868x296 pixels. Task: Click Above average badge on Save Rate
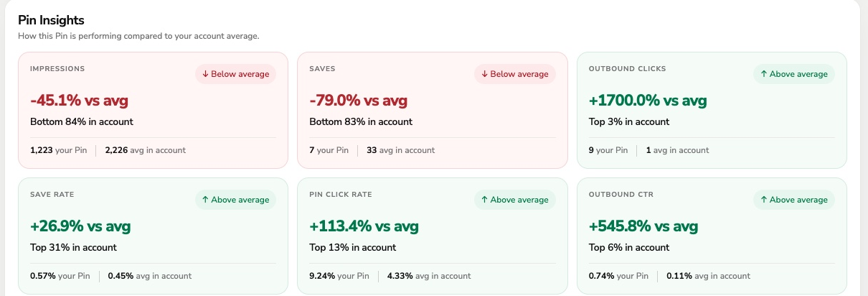(235, 200)
